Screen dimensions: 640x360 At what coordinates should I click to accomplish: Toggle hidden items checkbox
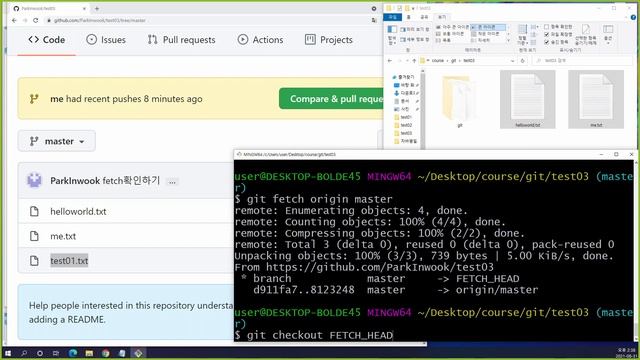[x=556, y=42]
